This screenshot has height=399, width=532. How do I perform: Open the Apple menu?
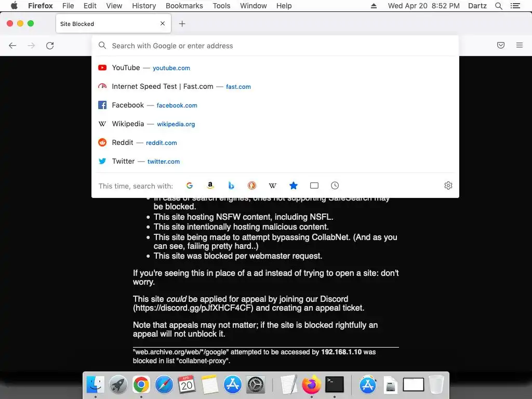[14, 6]
